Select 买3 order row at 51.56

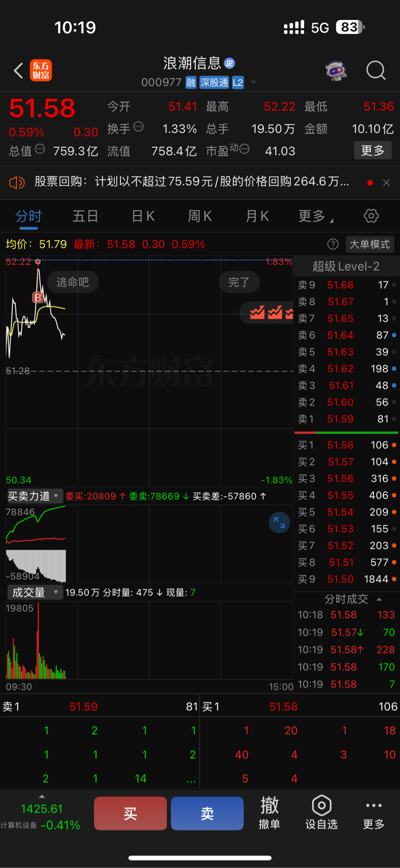coord(347,479)
